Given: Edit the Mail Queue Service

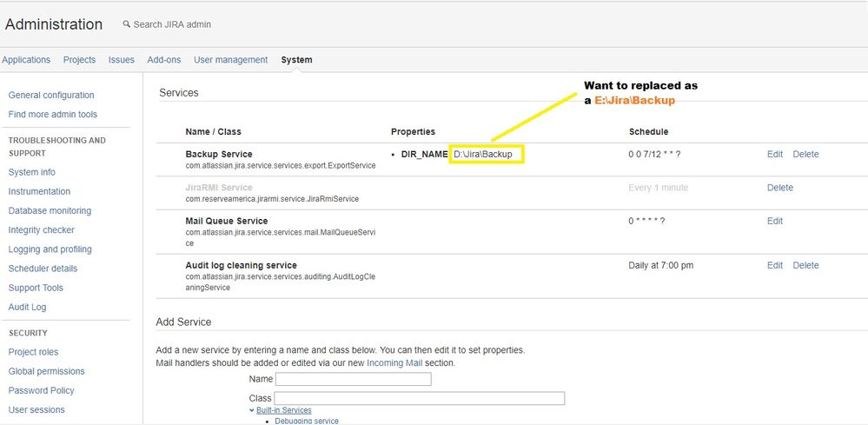Looking at the screenshot, I should tap(775, 221).
